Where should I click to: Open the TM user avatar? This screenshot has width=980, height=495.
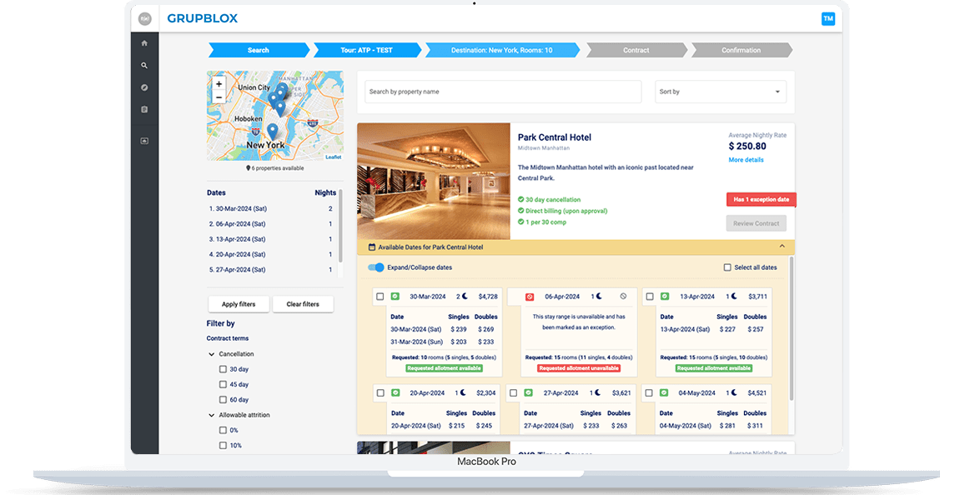[x=828, y=18]
